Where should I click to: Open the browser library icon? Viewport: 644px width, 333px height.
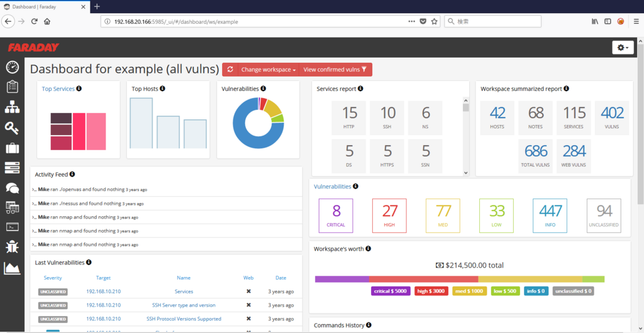point(595,21)
